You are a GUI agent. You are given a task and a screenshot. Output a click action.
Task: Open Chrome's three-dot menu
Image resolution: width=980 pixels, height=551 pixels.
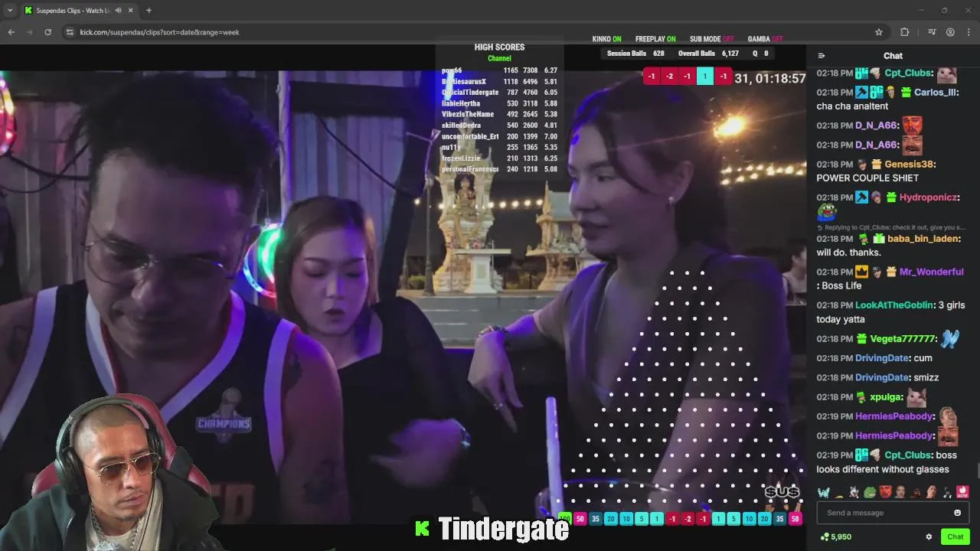coord(969,32)
